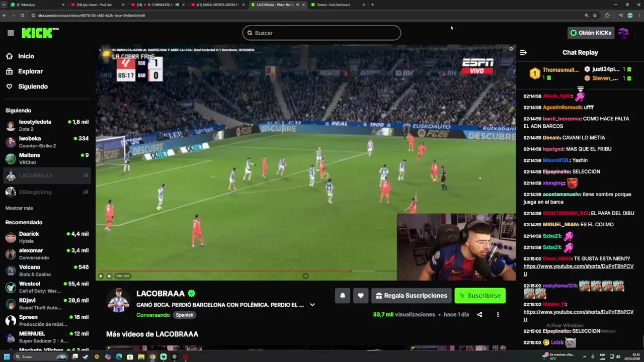Click the video overlay info icon

511,49
